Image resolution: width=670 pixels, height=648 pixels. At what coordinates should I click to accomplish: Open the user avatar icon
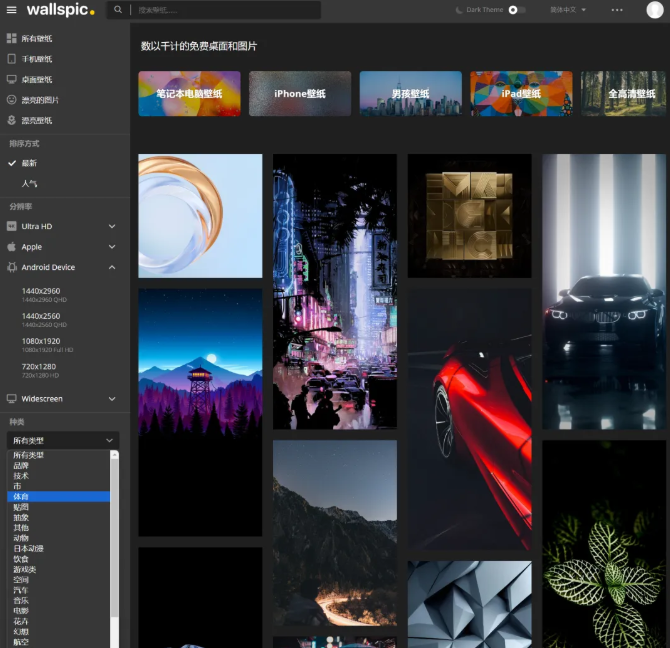(x=654, y=10)
